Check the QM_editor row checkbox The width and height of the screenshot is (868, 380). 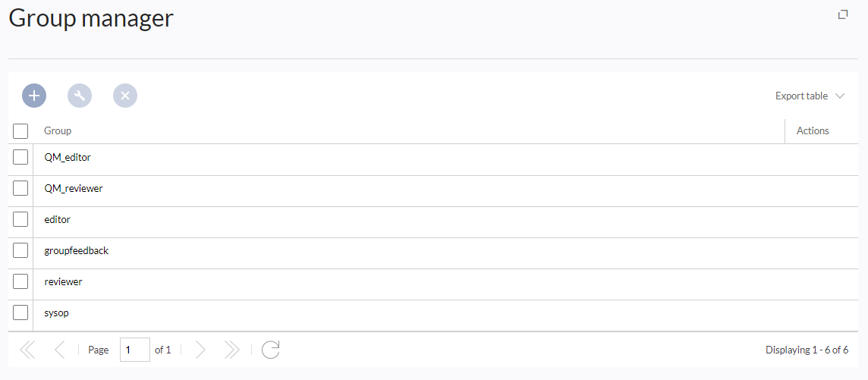pyautogui.click(x=20, y=157)
